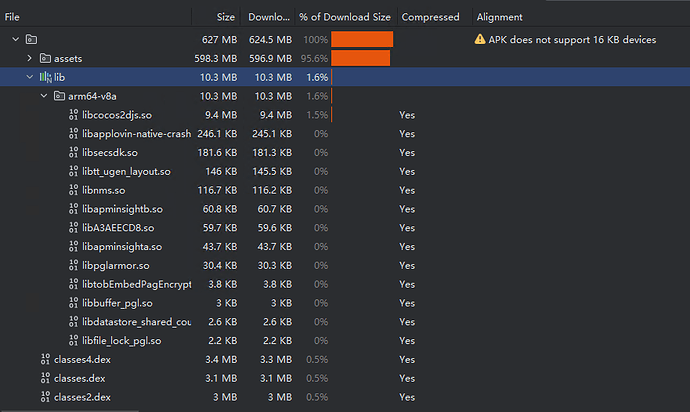Collapse the lib folder
Image resolution: width=690 pixels, height=412 pixels.
(x=30, y=77)
